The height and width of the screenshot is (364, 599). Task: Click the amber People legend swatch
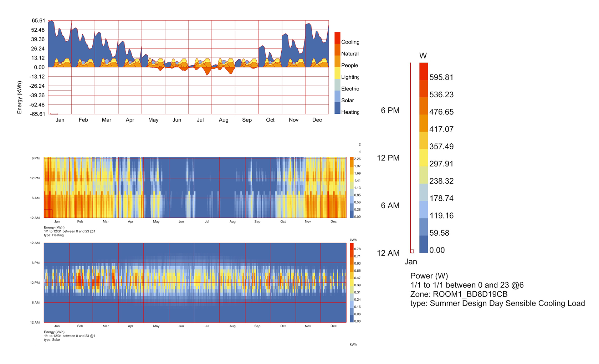337,61
